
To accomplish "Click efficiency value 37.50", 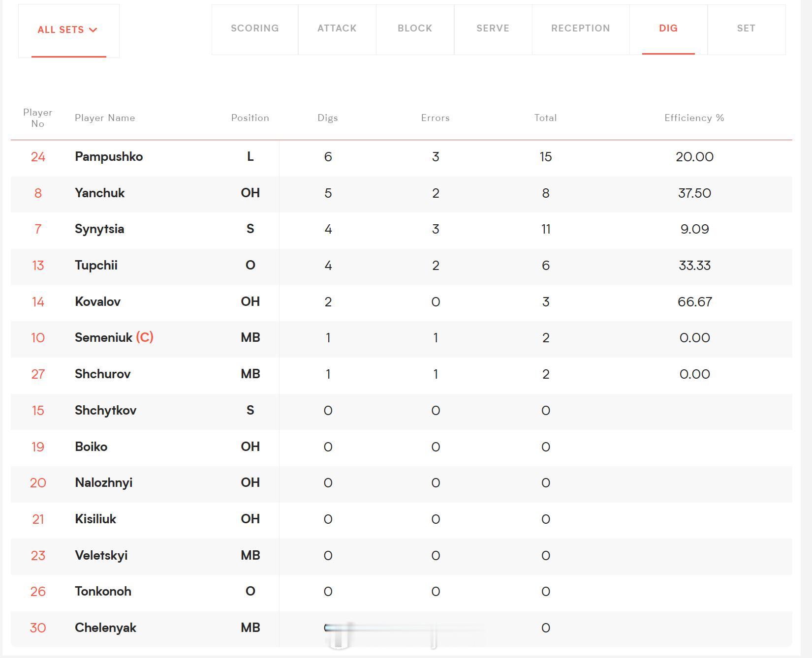I will tap(694, 193).
